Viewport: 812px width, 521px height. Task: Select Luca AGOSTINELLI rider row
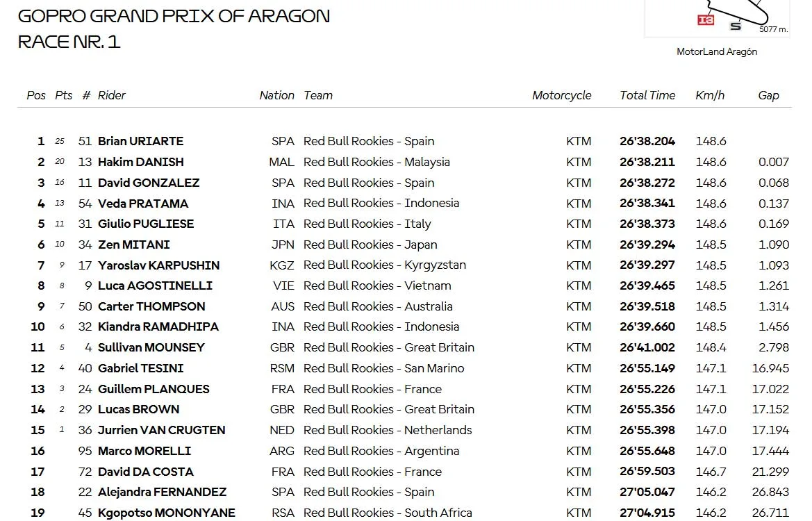[404, 286]
